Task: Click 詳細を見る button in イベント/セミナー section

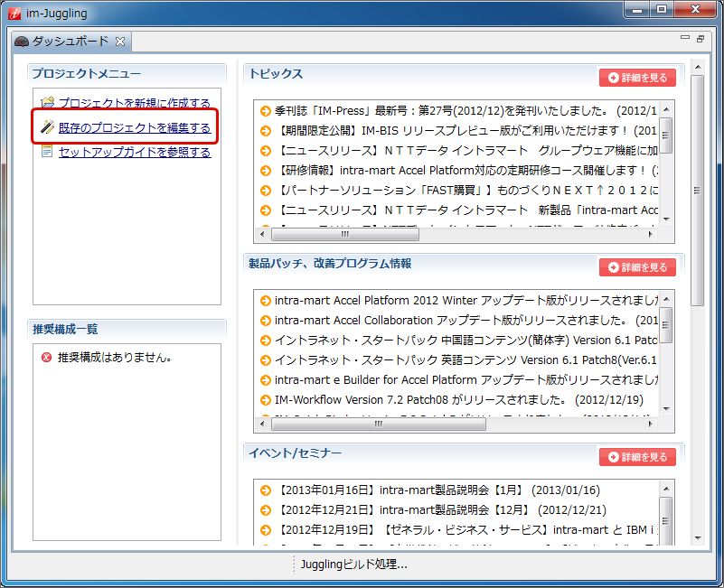Action: pyautogui.click(x=637, y=457)
